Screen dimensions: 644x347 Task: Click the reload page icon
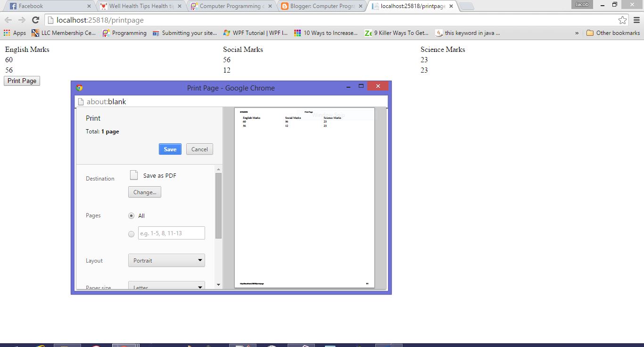(x=35, y=21)
